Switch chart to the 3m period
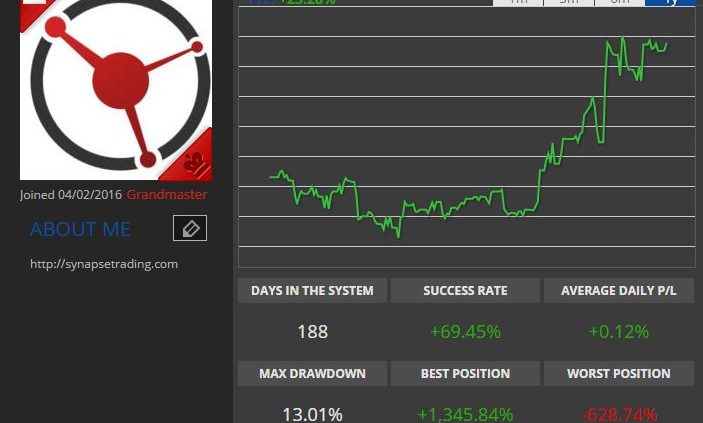703x423 pixels. [x=569, y=3]
